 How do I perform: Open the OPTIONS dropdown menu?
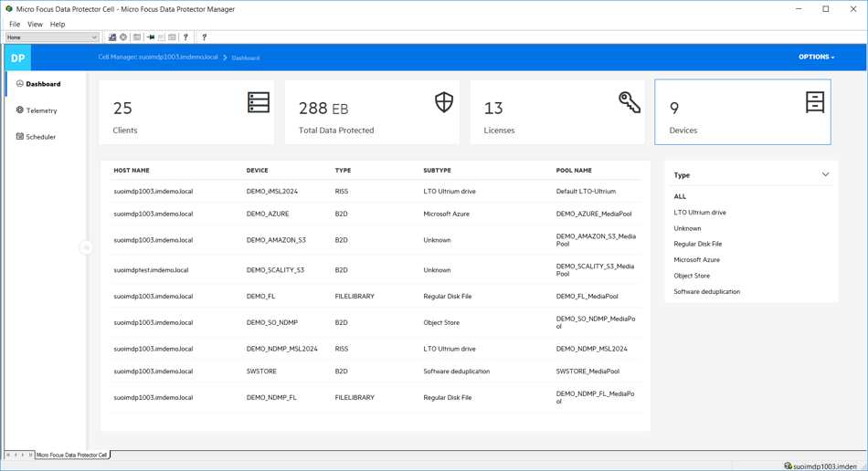(x=816, y=57)
